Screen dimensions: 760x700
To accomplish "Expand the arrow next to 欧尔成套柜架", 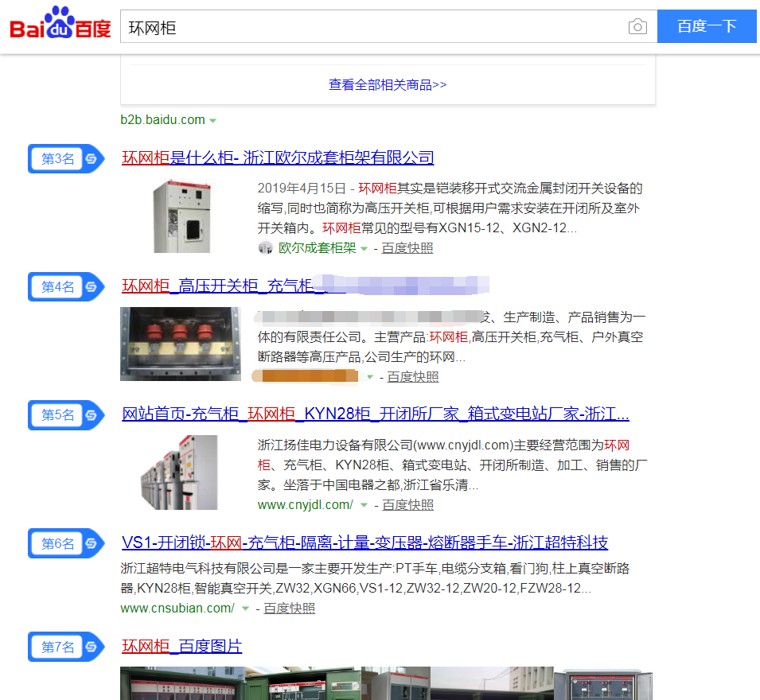I will point(364,249).
